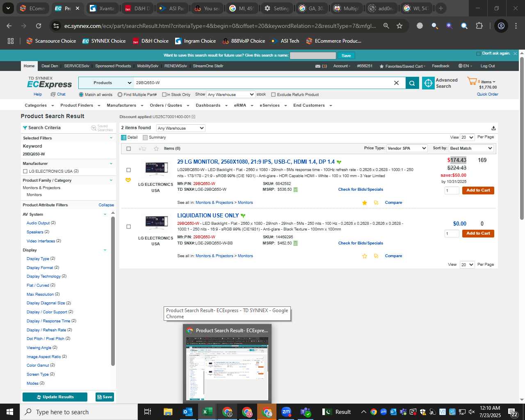Viewport: 525px width, 420px height.
Task: Open the Manufacturers menu
Action: [125, 105]
